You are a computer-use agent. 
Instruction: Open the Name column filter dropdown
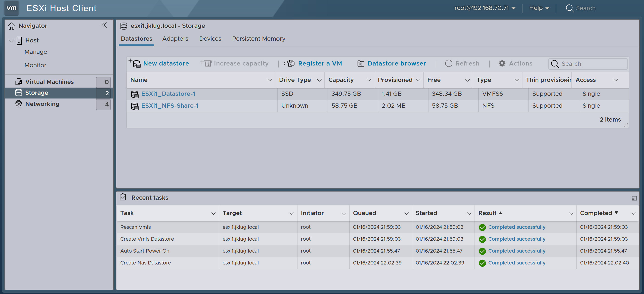269,80
